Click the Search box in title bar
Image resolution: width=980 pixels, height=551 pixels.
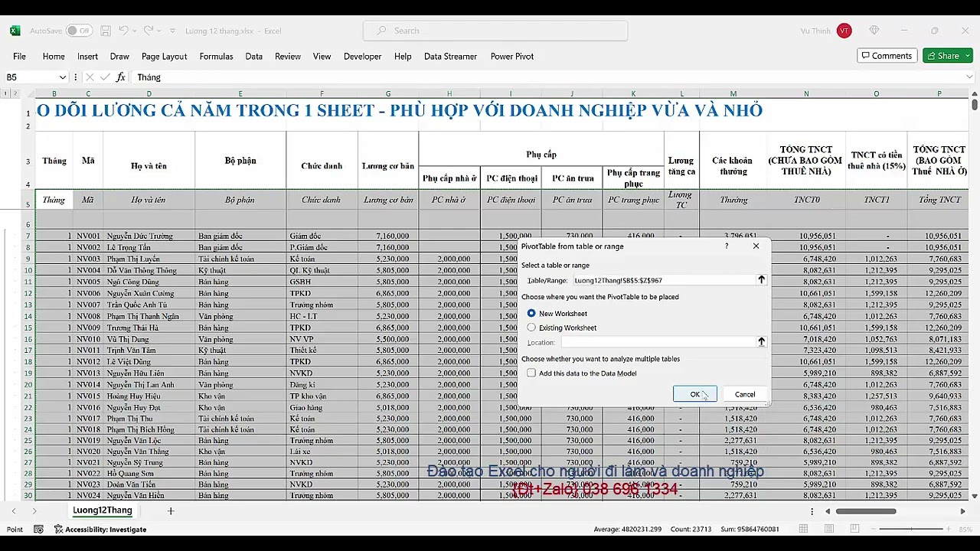click(x=495, y=31)
